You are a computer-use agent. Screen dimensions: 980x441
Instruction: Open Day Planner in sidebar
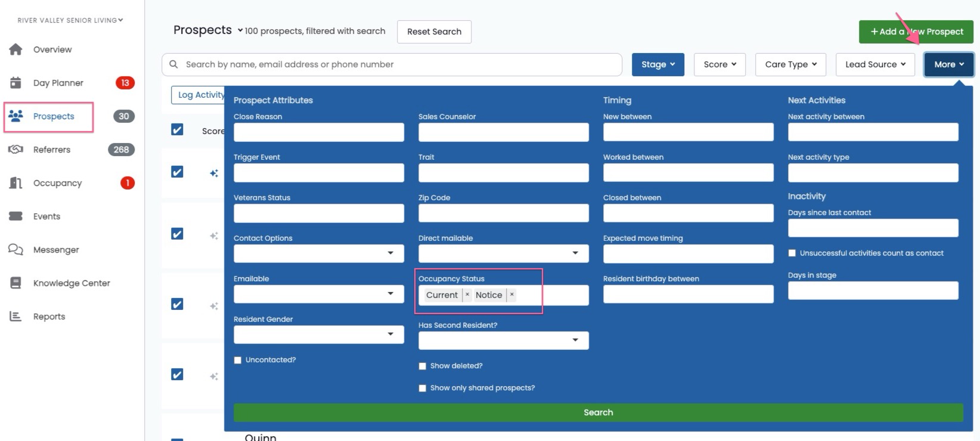coord(58,83)
